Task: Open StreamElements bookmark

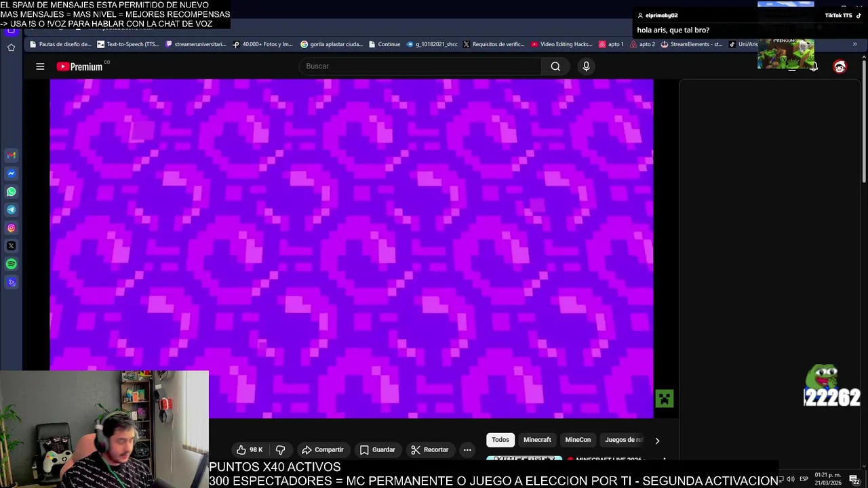Action: [x=692, y=44]
